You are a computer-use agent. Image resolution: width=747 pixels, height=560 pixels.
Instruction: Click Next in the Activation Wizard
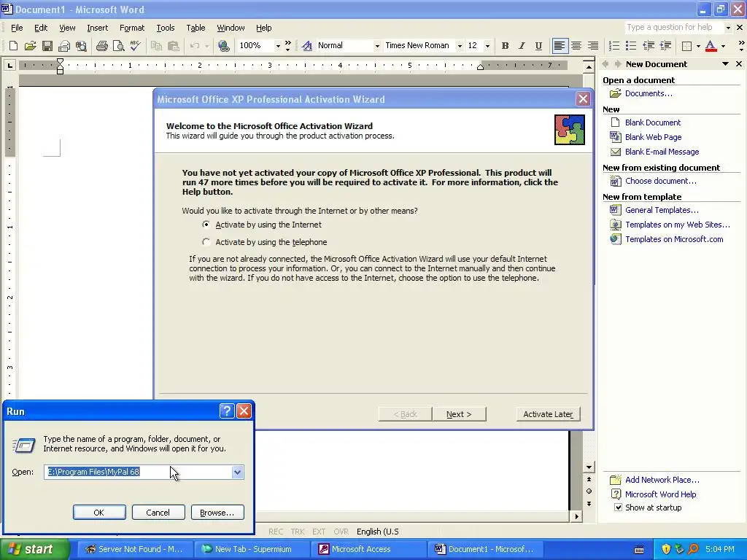459,414
